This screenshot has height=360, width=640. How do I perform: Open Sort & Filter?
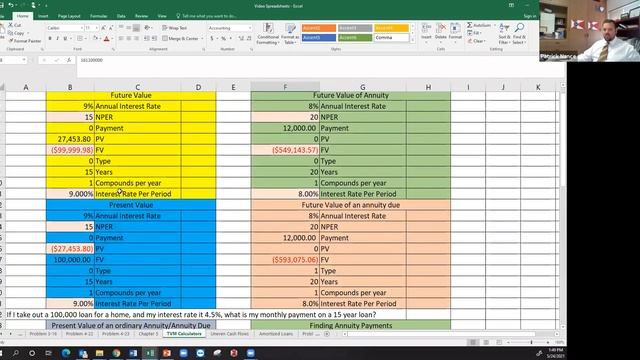504,34
